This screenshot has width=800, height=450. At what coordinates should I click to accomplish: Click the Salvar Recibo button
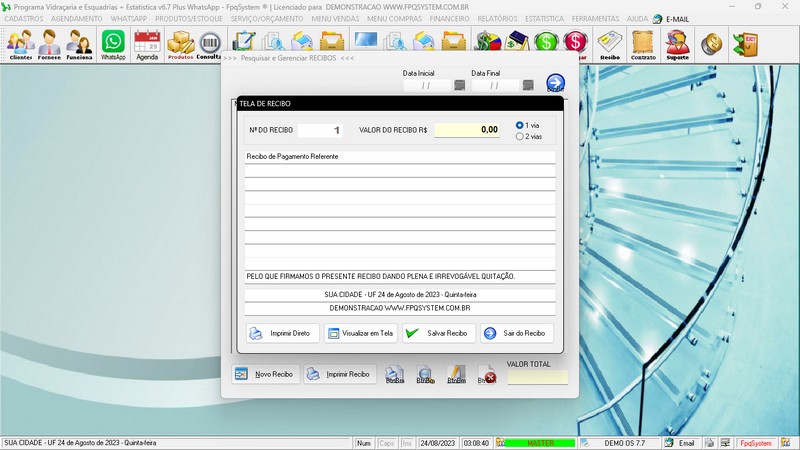[x=439, y=333]
